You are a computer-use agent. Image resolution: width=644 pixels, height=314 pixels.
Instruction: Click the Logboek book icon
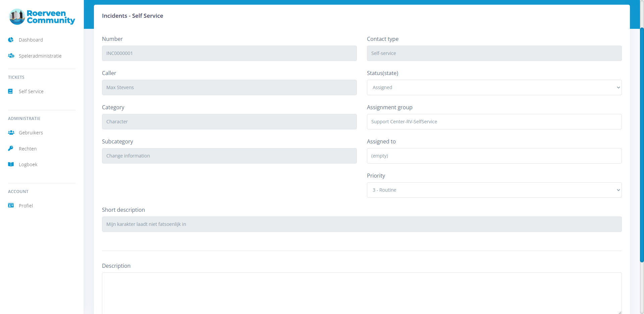11,165
